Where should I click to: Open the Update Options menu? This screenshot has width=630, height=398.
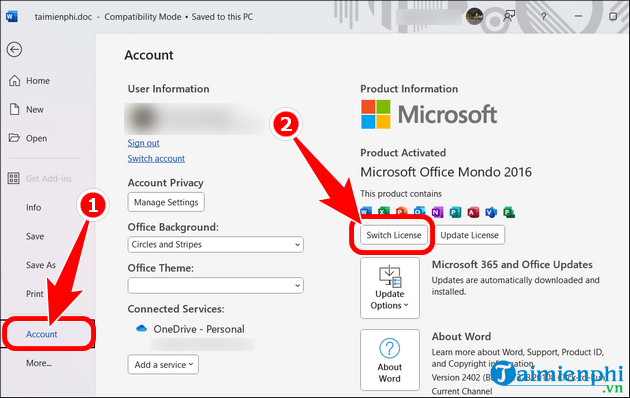[390, 288]
